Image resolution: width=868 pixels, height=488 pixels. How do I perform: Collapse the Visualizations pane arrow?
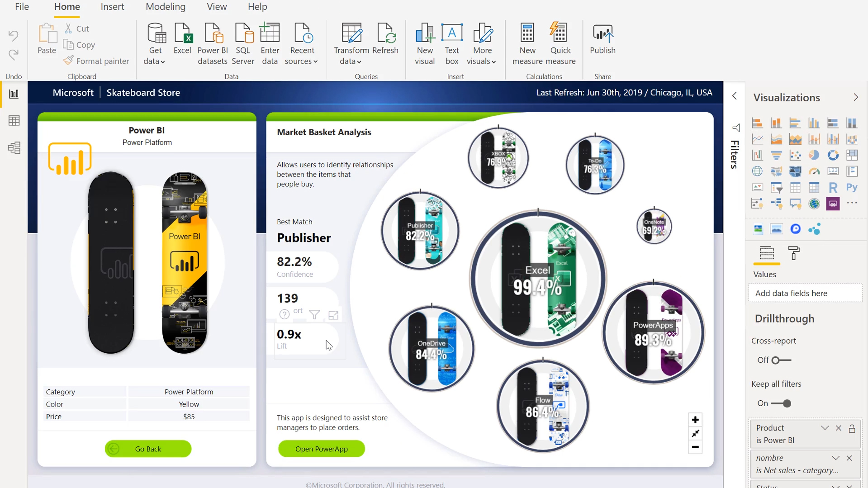coord(856,97)
